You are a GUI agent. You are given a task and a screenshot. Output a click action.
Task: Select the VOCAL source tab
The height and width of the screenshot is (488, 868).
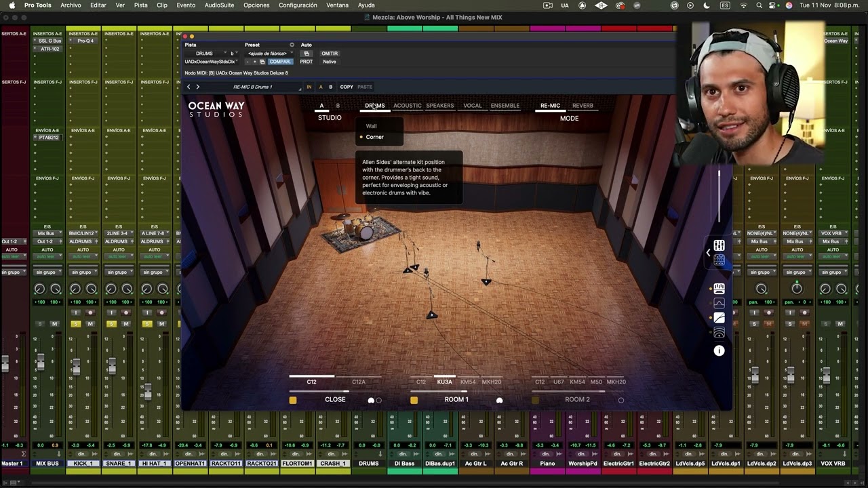point(473,106)
